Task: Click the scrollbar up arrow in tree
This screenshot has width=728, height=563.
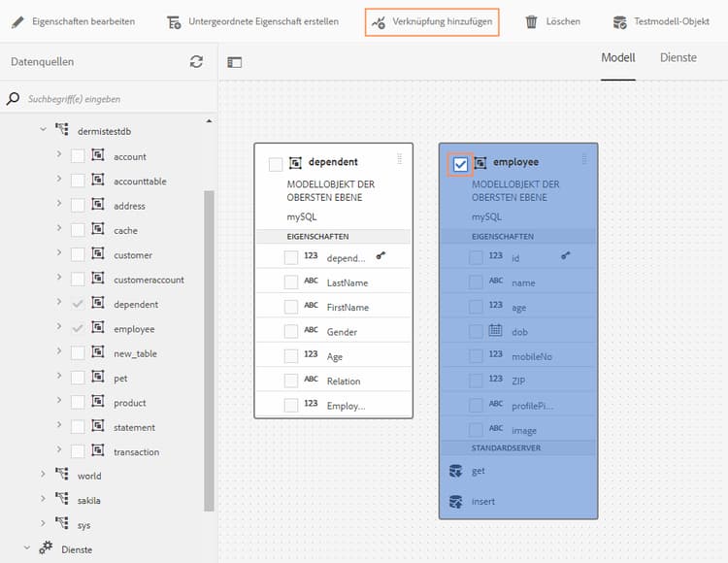Action: 209,121
